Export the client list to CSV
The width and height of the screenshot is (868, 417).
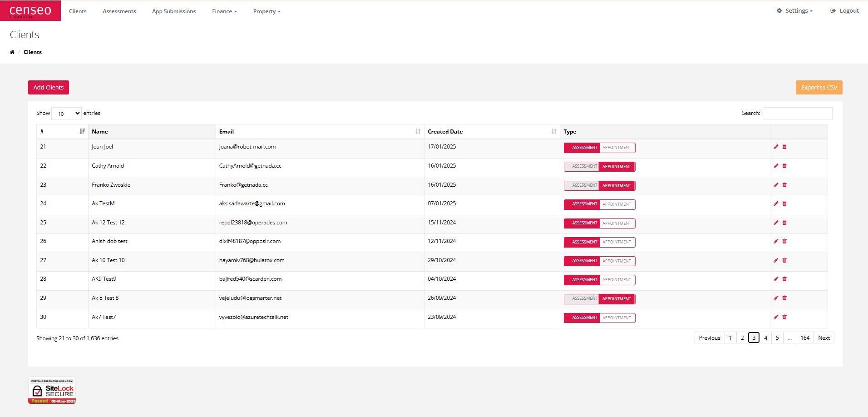point(819,88)
